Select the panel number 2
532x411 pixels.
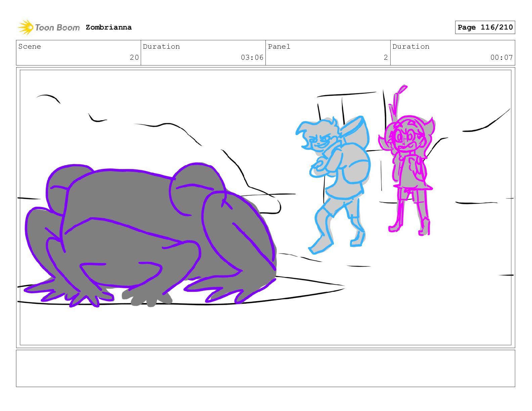386,57
